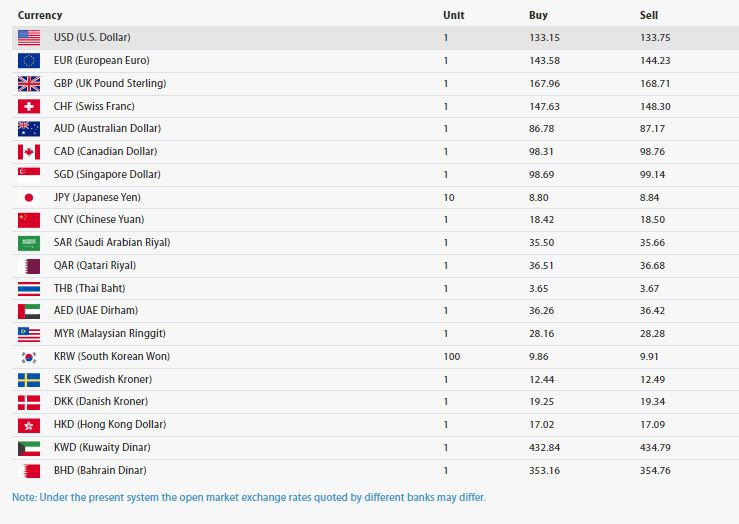Click the KWD sell rate 434.79
This screenshot has width=739, height=524.
coord(655,447)
